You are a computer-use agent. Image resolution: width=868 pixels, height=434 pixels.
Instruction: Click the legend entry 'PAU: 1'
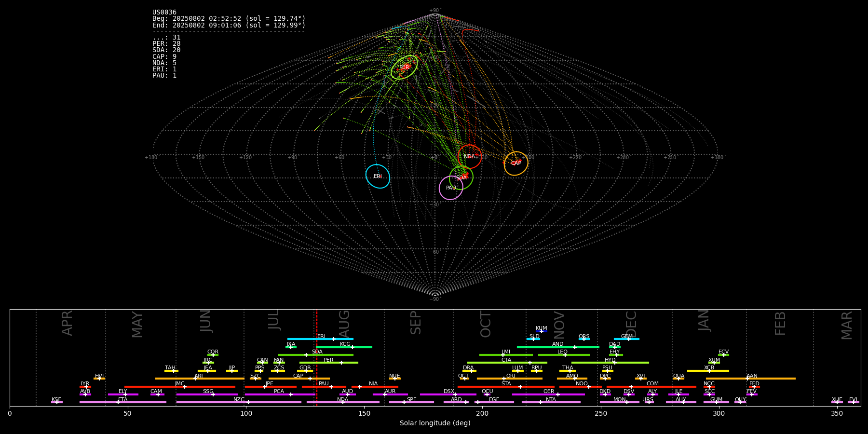point(164,76)
